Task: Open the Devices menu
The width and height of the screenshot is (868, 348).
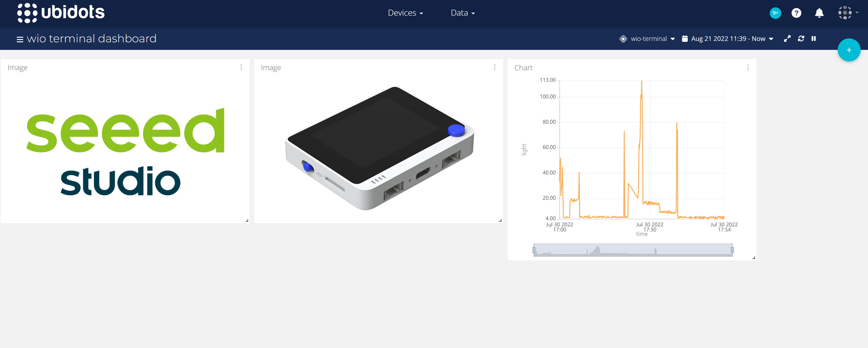Action: pos(405,13)
